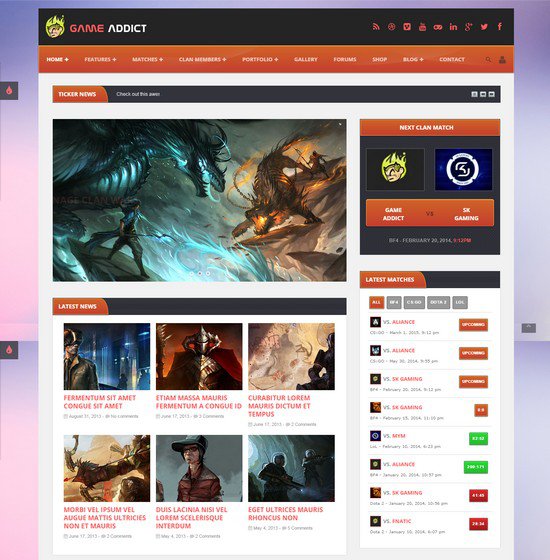Click the green score badge for MYM match
Screen dimensions: 550x560
(x=478, y=439)
